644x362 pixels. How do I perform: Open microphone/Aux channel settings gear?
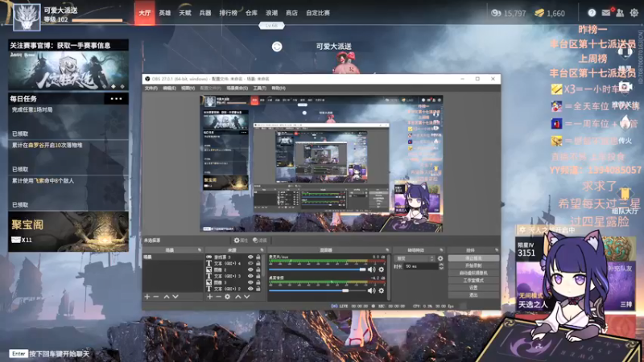click(x=381, y=269)
